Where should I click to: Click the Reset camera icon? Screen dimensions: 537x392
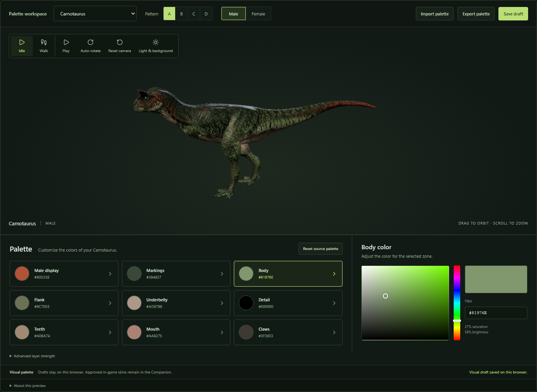coord(120,42)
